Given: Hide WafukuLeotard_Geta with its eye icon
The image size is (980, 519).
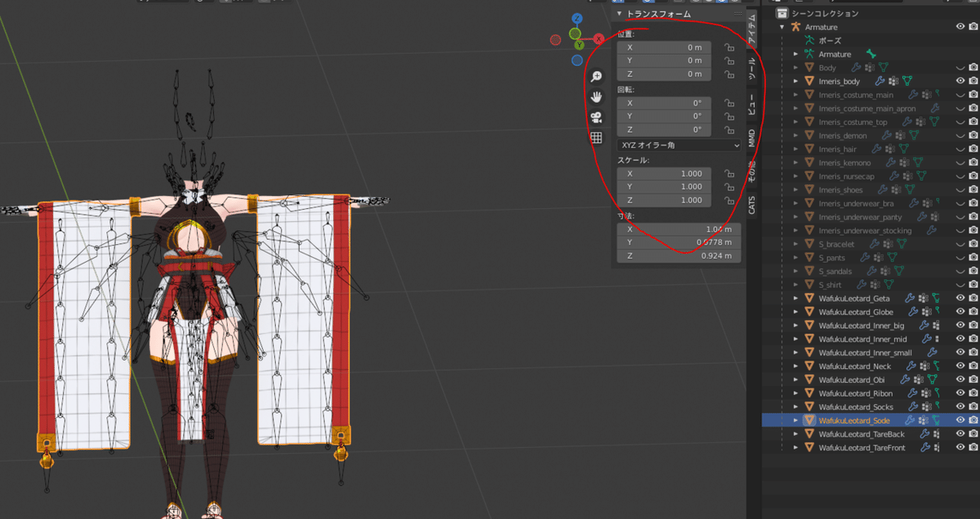Looking at the screenshot, I should point(960,299).
